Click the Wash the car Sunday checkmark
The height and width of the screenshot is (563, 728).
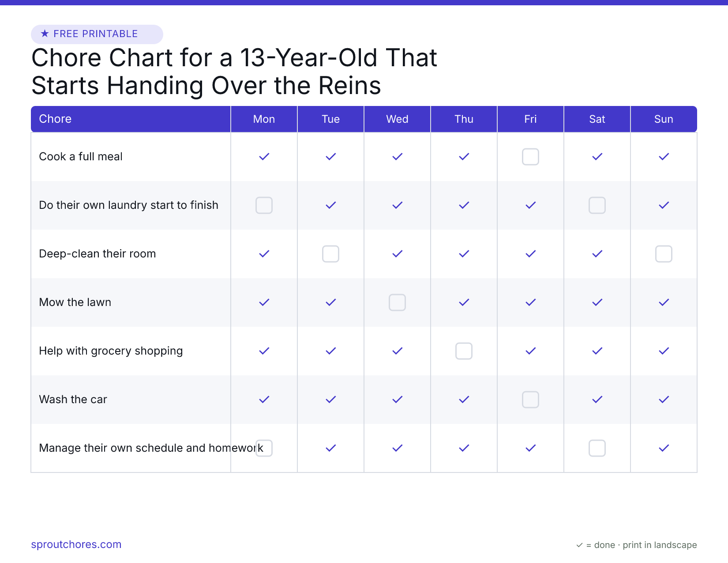tap(664, 400)
